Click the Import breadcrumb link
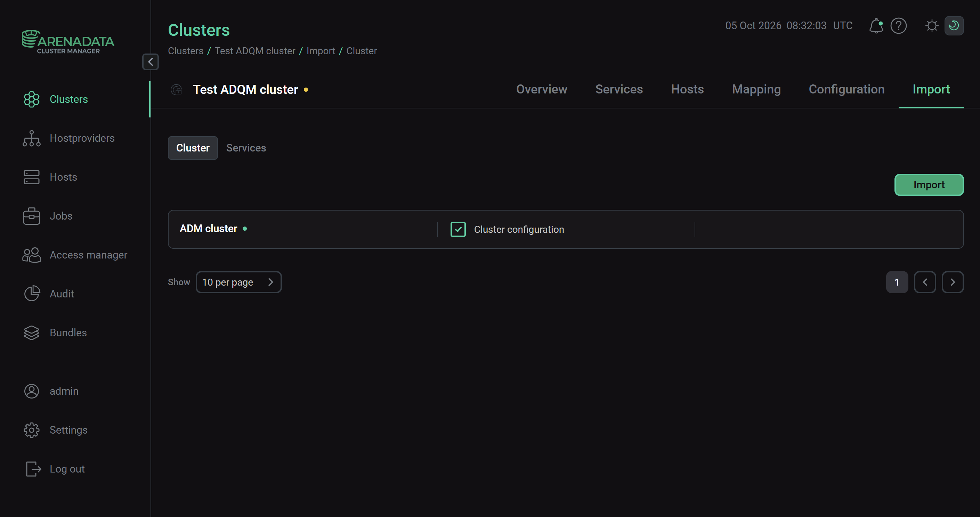The width and height of the screenshot is (980, 517). [321, 51]
